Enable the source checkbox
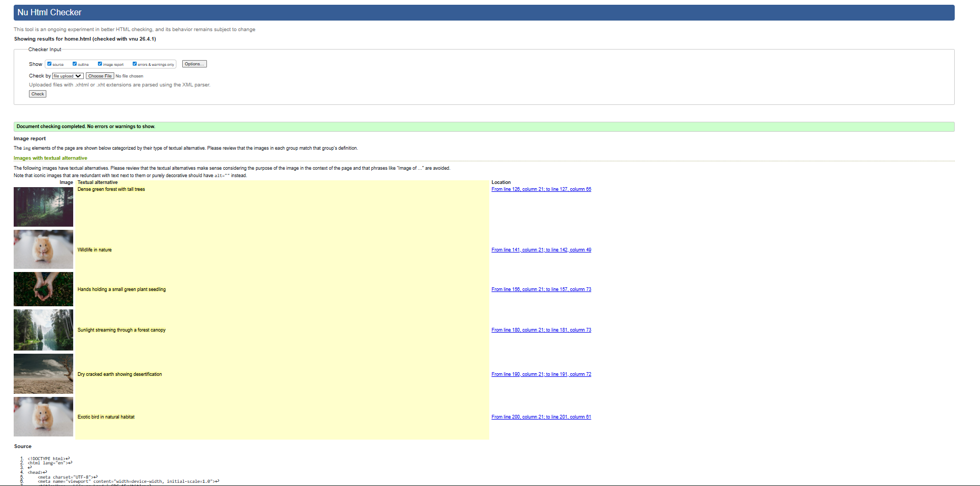The width and height of the screenshot is (980, 486). [49, 63]
